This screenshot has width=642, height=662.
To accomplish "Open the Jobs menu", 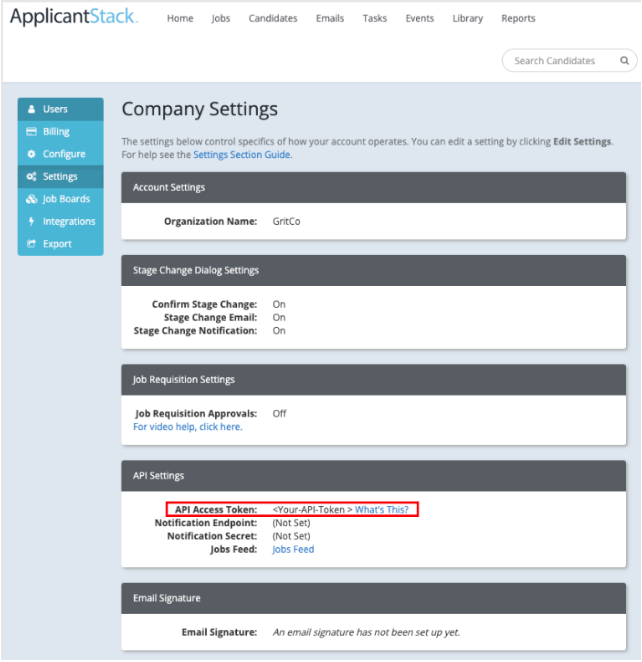I will (221, 19).
